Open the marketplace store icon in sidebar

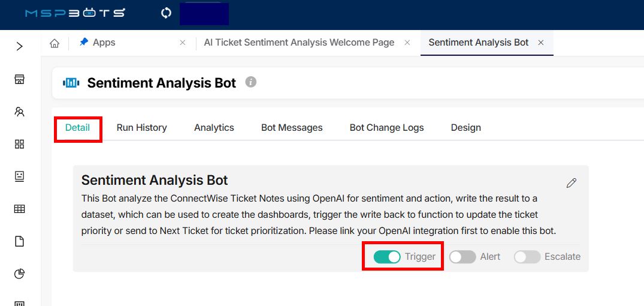coord(19,79)
